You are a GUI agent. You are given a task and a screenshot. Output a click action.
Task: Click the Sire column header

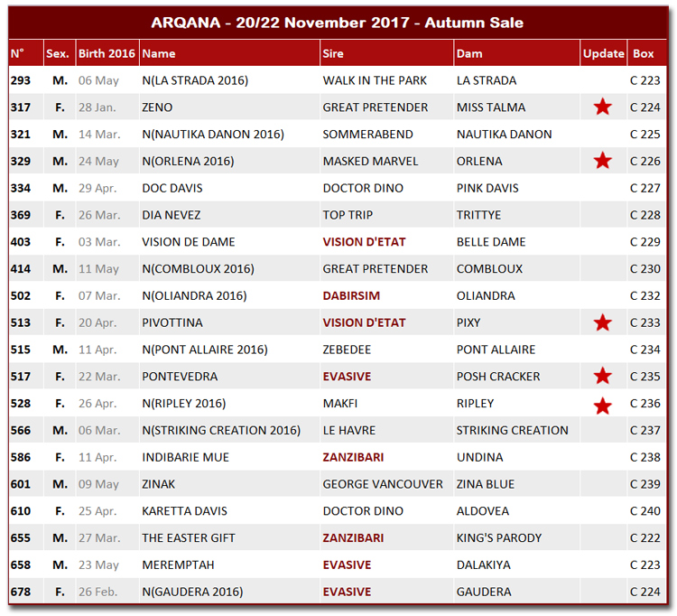pos(333,53)
